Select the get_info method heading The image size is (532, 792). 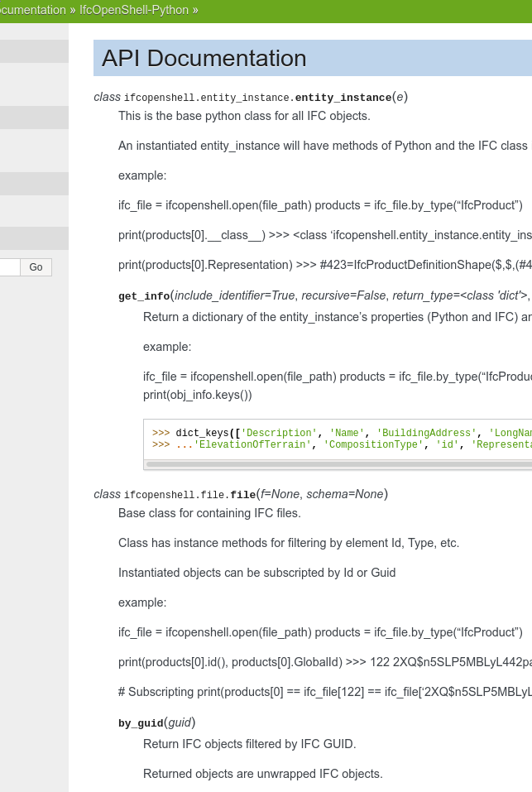coord(143,295)
